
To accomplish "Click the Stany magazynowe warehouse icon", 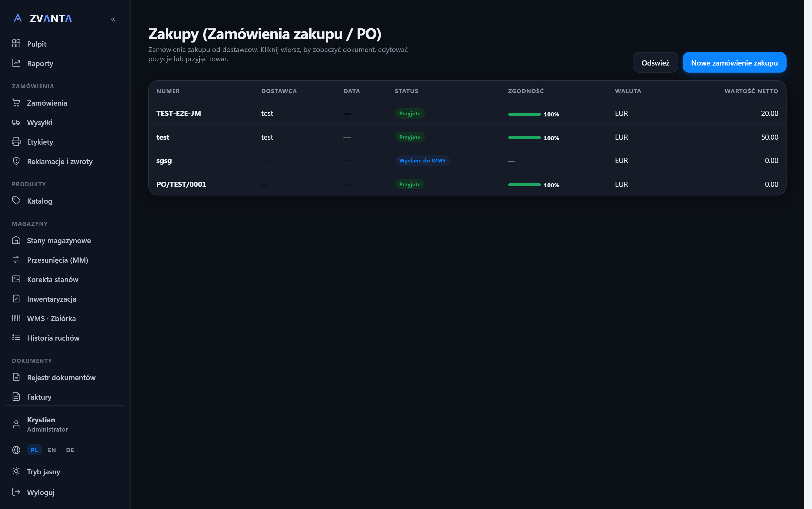I will [x=16, y=240].
